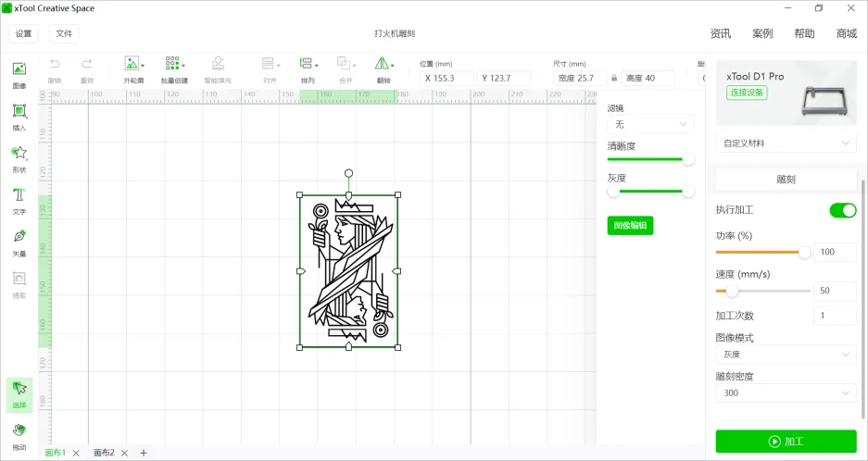Screen dimensions: 868x461
Task: Click the Y 123.7 position field
Action: click(x=504, y=78)
